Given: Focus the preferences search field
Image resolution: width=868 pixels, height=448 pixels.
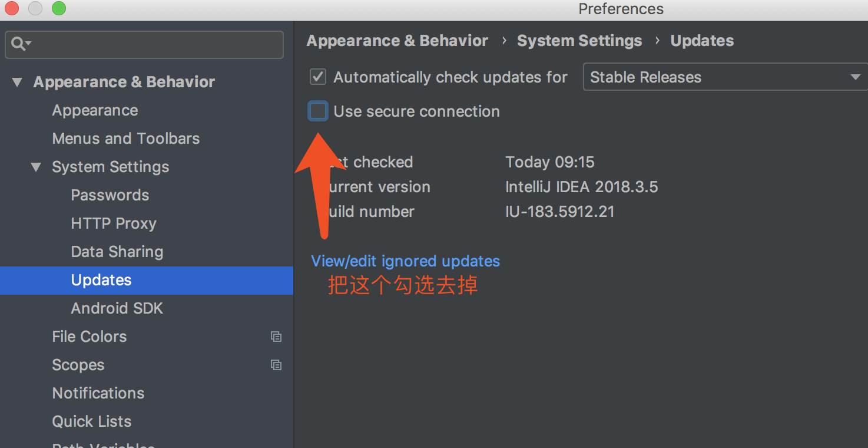Looking at the screenshot, I should pos(144,45).
